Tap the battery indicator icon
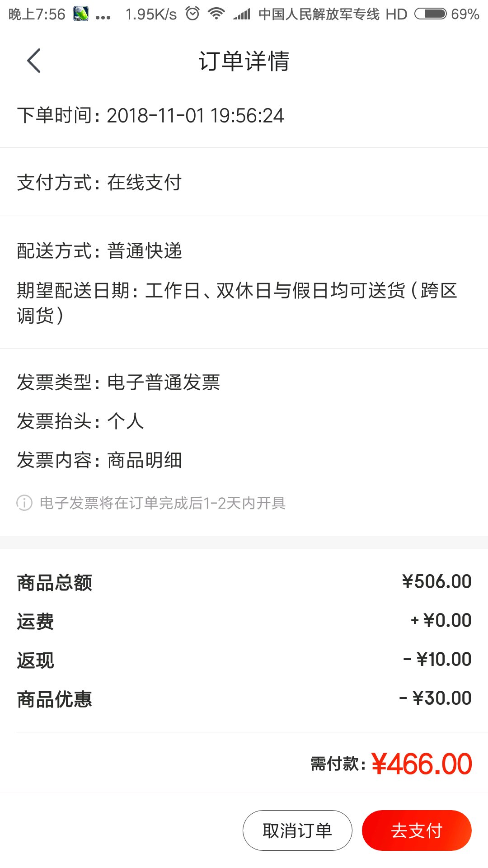 click(431, 14)
